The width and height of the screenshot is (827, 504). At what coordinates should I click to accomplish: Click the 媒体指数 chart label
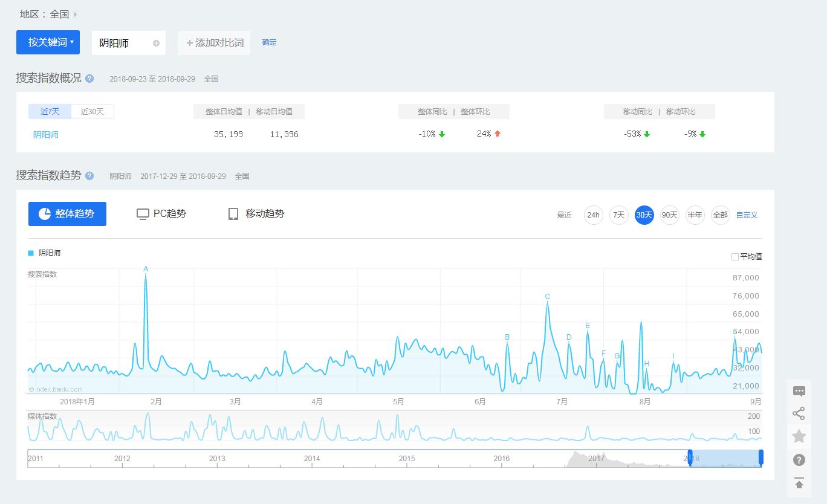(x=42, y=416)
